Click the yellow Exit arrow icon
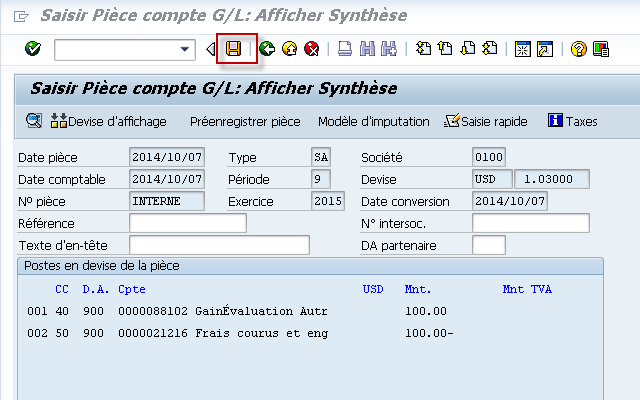The width and height of the screenshot is (640, 400). [x=290, y=48]
